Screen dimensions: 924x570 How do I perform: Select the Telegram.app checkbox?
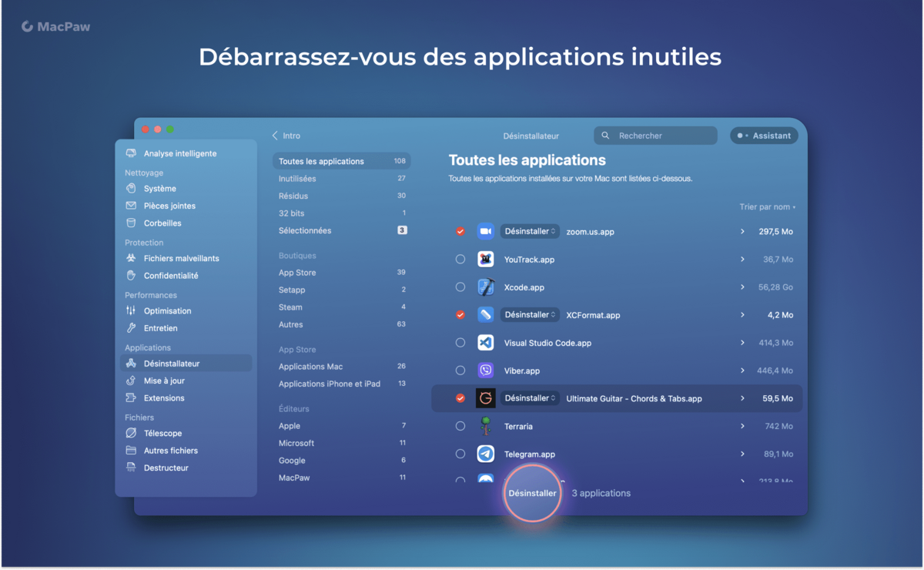[460, 454]
